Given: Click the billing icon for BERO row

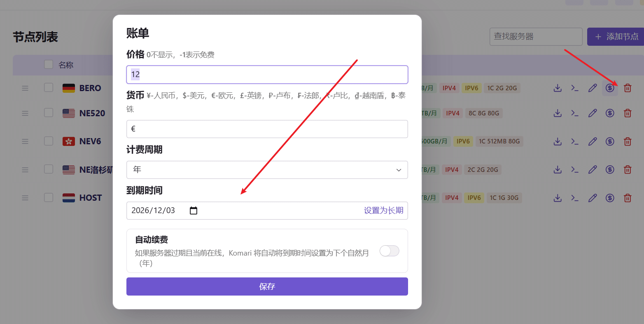Looking at the screenshot, I should click(610, 88).
